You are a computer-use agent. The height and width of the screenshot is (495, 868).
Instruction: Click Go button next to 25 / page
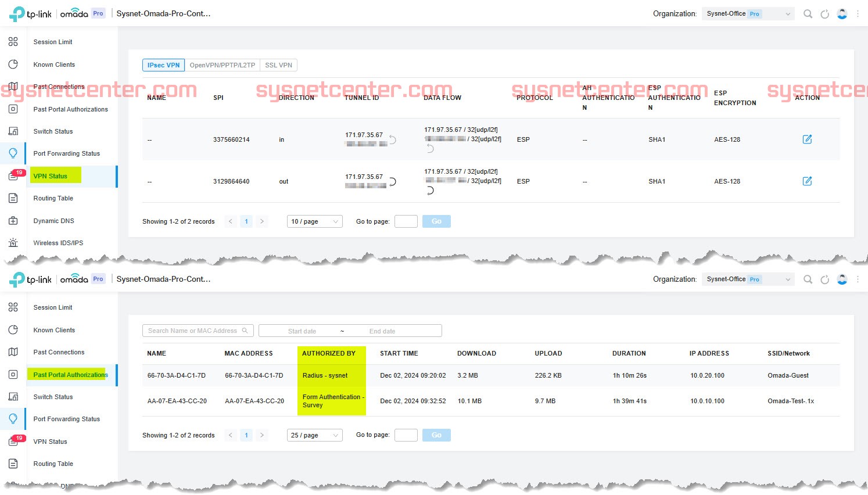(x=436, y=435)
